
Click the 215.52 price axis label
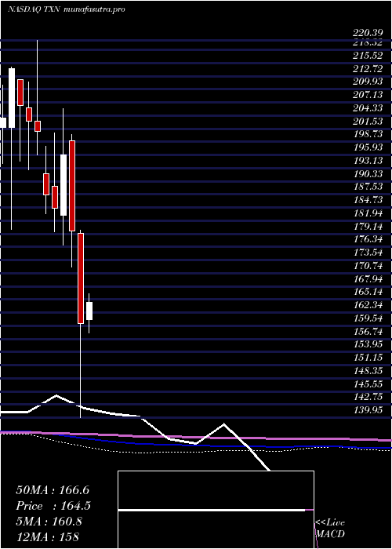pos(368,56)
